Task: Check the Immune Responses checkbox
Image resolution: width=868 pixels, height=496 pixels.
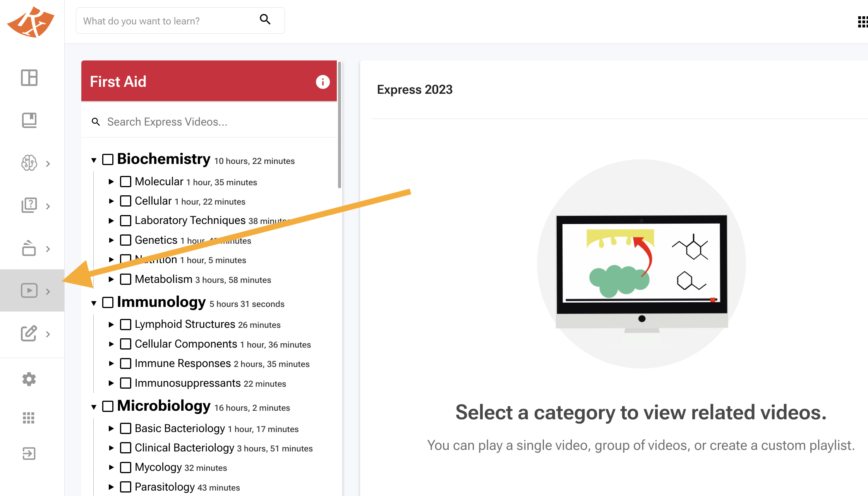Action: [126, 363]
